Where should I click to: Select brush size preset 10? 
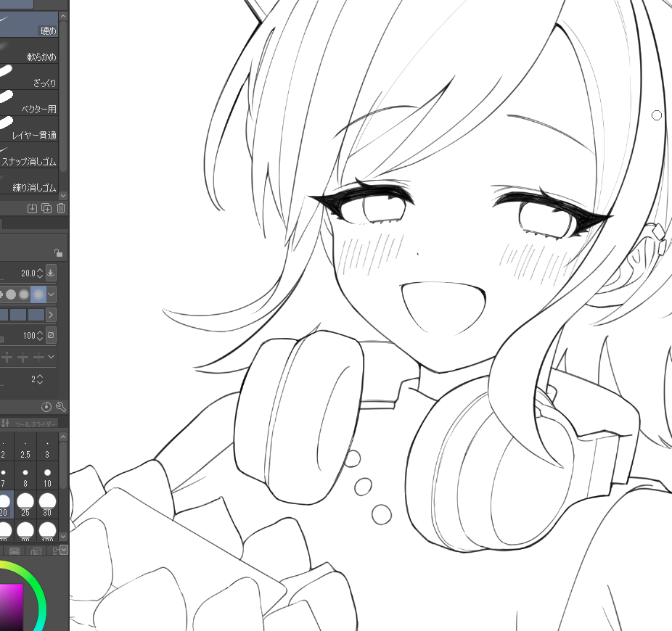(47, 477)
